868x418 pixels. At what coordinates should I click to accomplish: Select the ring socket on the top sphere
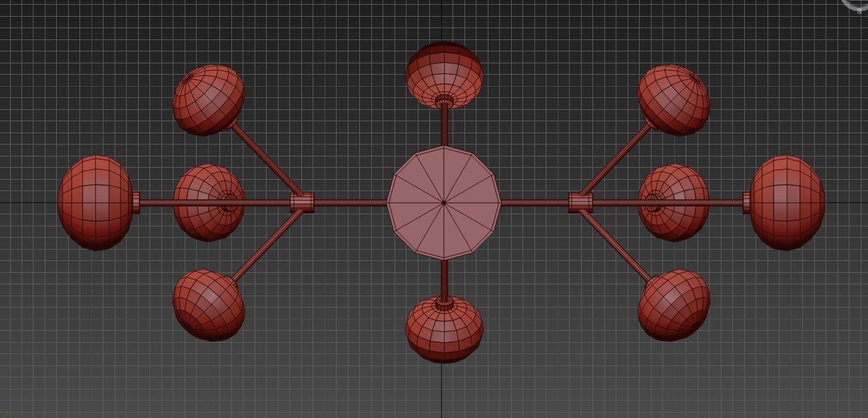point(444,102)
